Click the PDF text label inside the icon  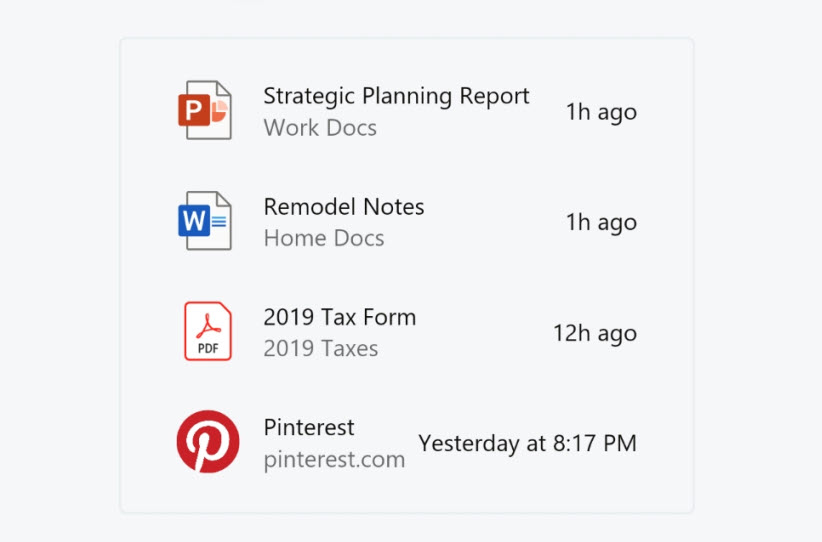pyautogui.click(x=207, y=347)
